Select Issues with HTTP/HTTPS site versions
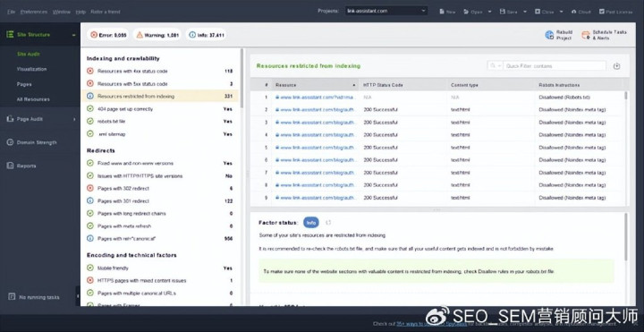This screenshot has width=644, height=332. click(x=160, y=176)
